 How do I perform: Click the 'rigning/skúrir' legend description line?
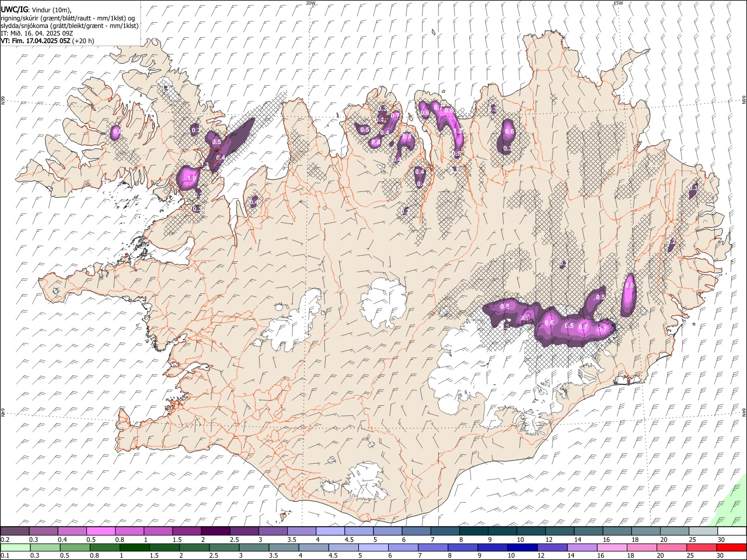click(68, 17)
